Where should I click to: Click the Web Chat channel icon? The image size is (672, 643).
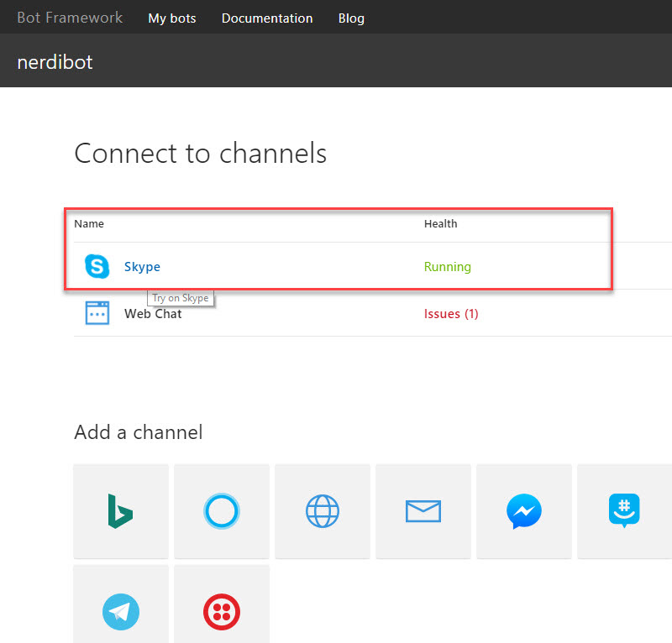(x=97, y=313)
